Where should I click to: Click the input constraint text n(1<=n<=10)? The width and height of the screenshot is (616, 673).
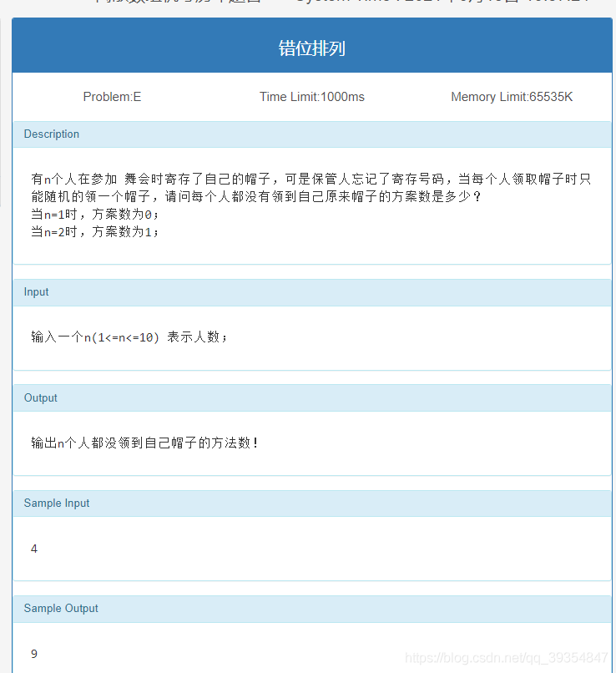point(122,337)
